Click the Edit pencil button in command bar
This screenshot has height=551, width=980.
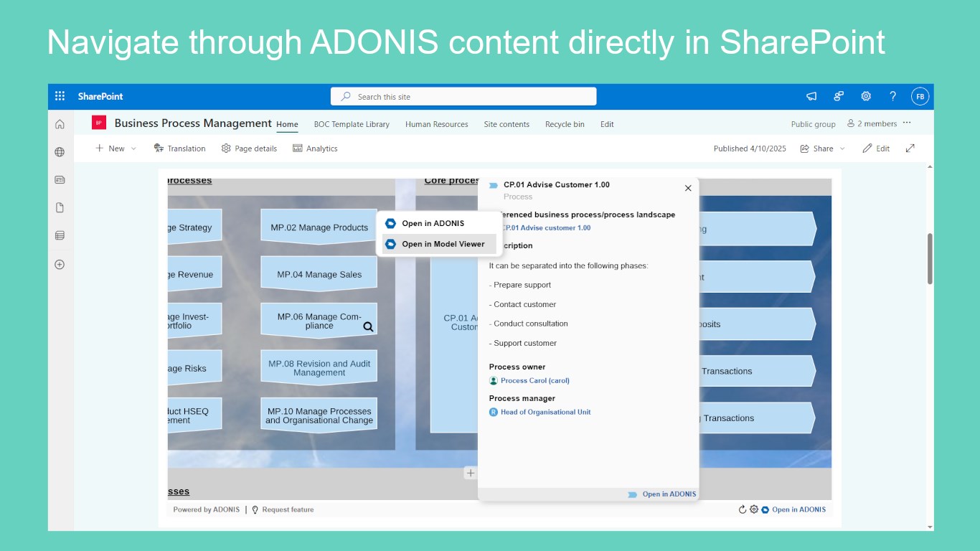click(876, 149)
